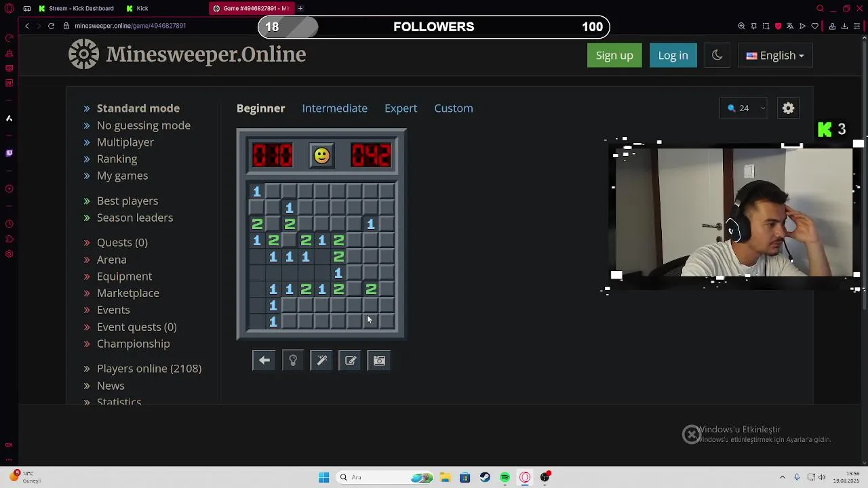Open the zoom size 24 dropdown
This screenshot has width=868, height=488.
point(745,108)
